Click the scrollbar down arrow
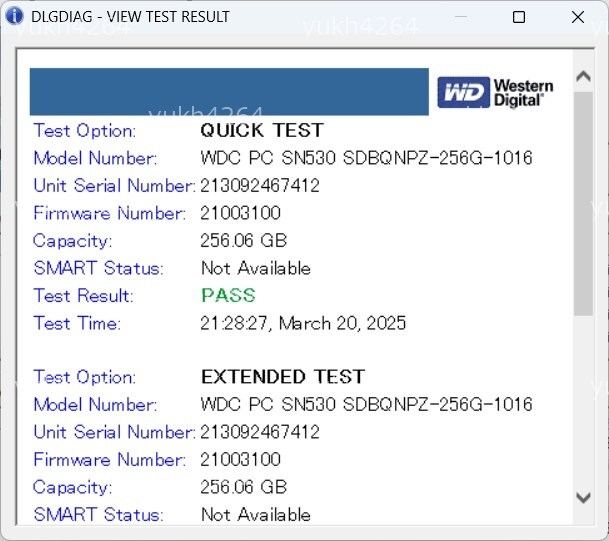609x541 pixels. coord(584,497)
